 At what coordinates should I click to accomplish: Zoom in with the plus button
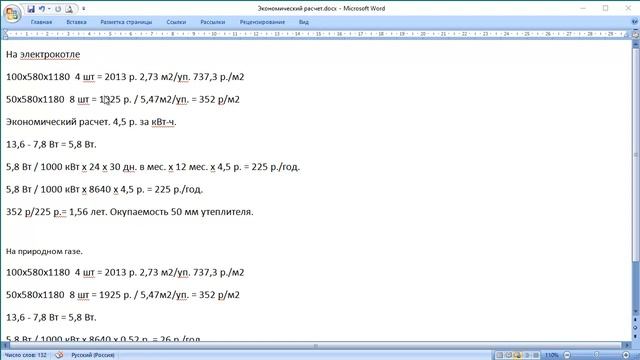(x=626, y=355)
